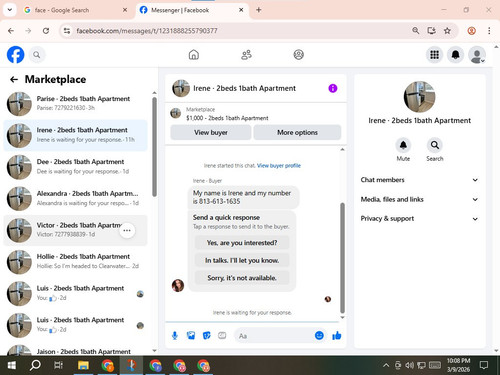Select the Irene chat in the list

click(x=75, y=135)
